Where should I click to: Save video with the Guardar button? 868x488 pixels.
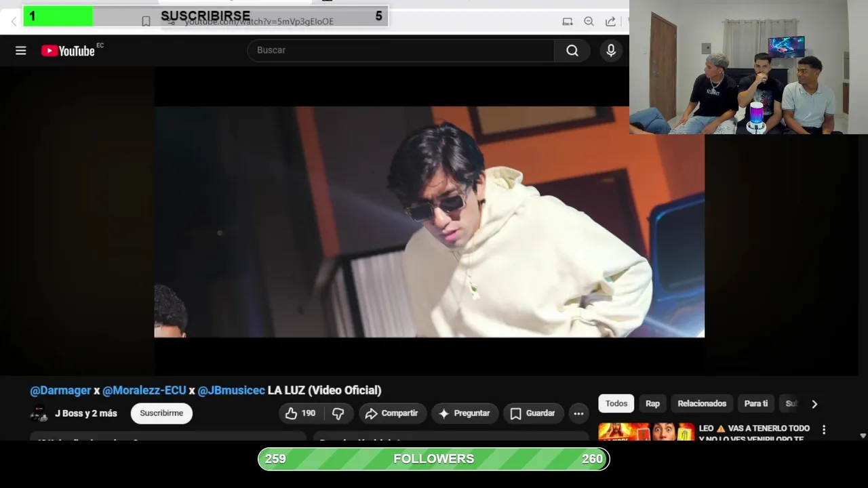(x=532, y=413)
